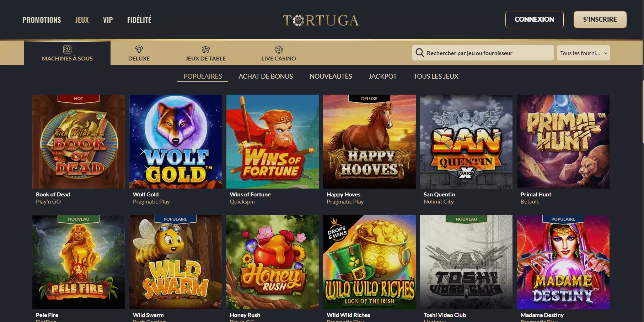Click the Honey Rush title text
Viewport: 644px width, 322px height.
tap(245, 315)
